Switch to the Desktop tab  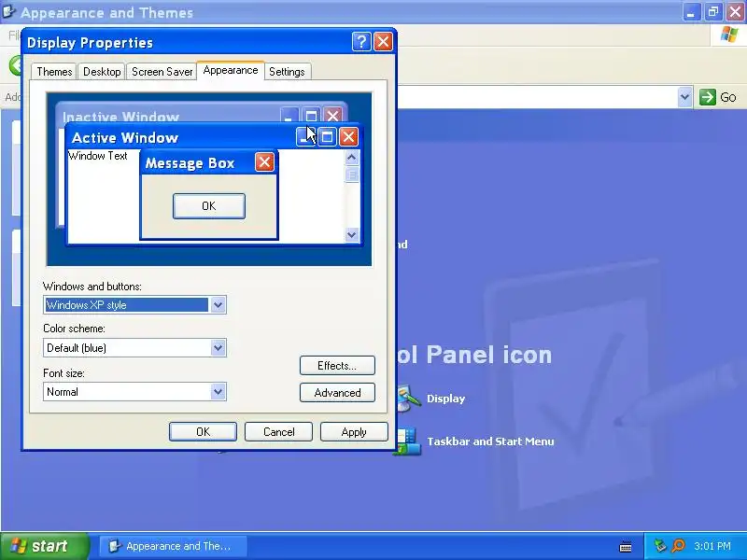point(102,72)
